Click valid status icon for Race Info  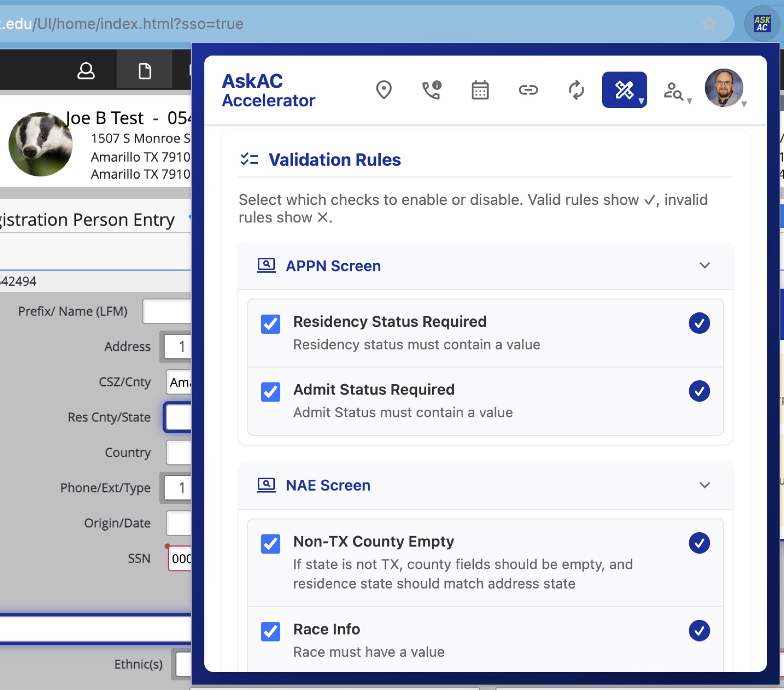coord(699,631)
